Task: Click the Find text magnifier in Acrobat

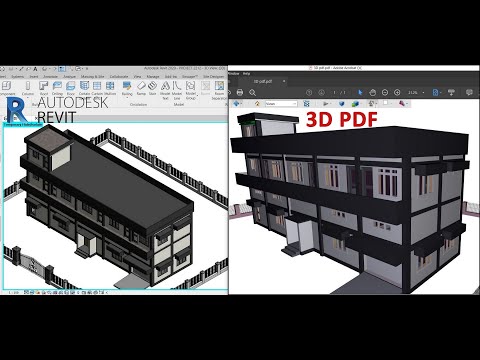Action: [x=252, y=92]
